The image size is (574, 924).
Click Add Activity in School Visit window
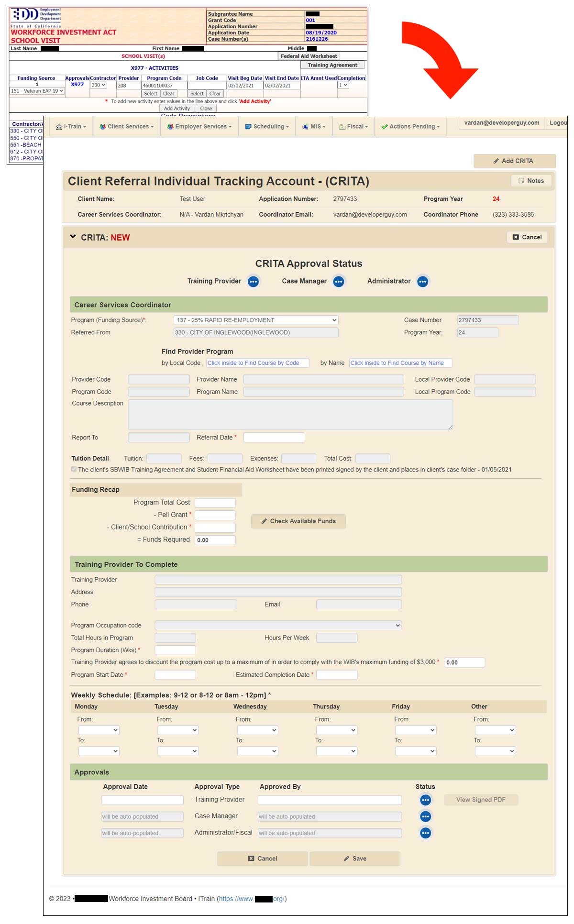177,109
